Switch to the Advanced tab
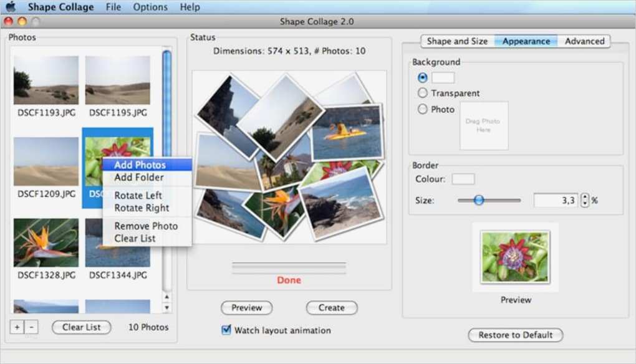The width and height of the screenshot is (636, 364). click(584, 41)
